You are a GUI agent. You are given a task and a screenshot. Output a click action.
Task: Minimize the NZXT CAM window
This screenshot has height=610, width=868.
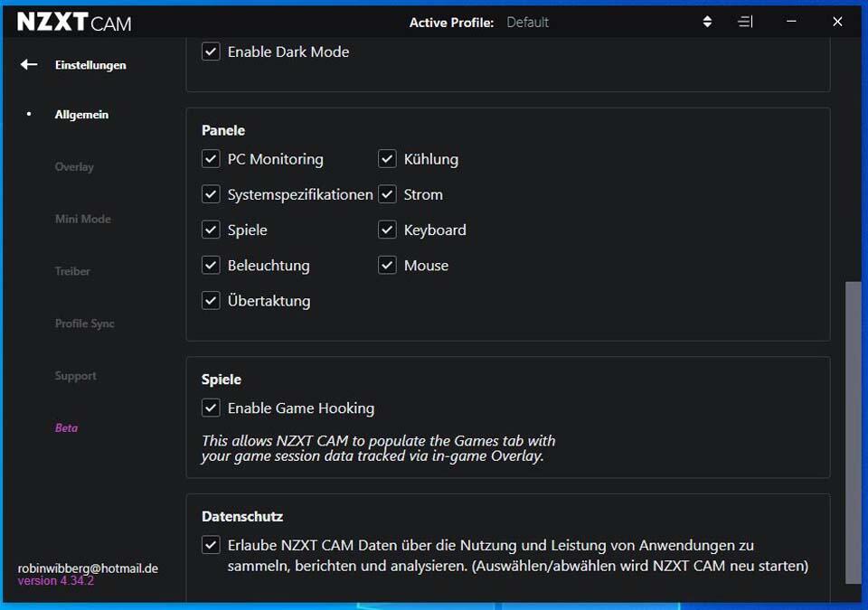tap(791, 22)
